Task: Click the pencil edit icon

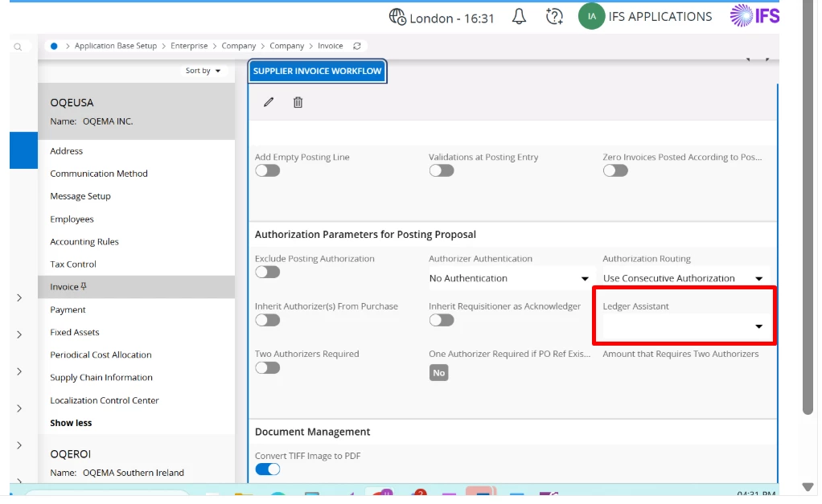Action: coord(269,102)
